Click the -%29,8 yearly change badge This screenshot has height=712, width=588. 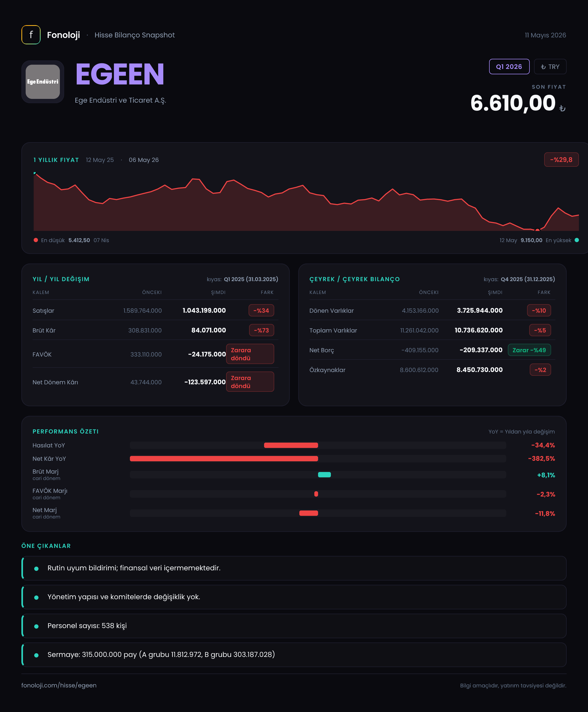tap(561, 160)
